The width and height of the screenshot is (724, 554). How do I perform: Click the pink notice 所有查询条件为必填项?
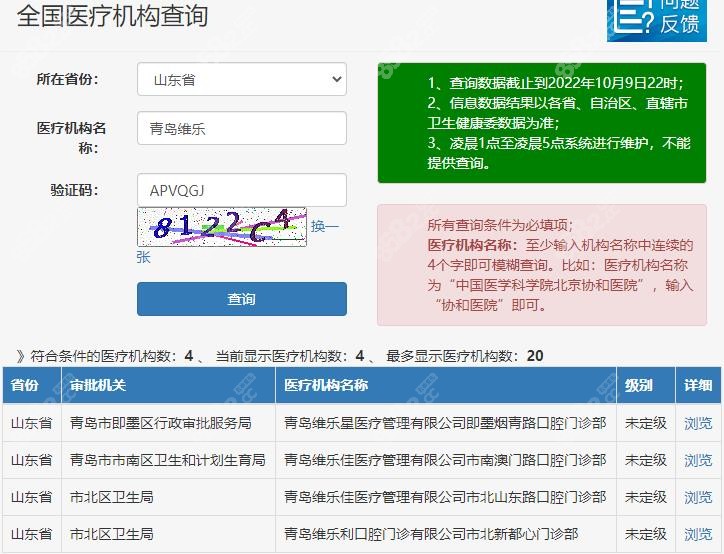click(542, 265)
